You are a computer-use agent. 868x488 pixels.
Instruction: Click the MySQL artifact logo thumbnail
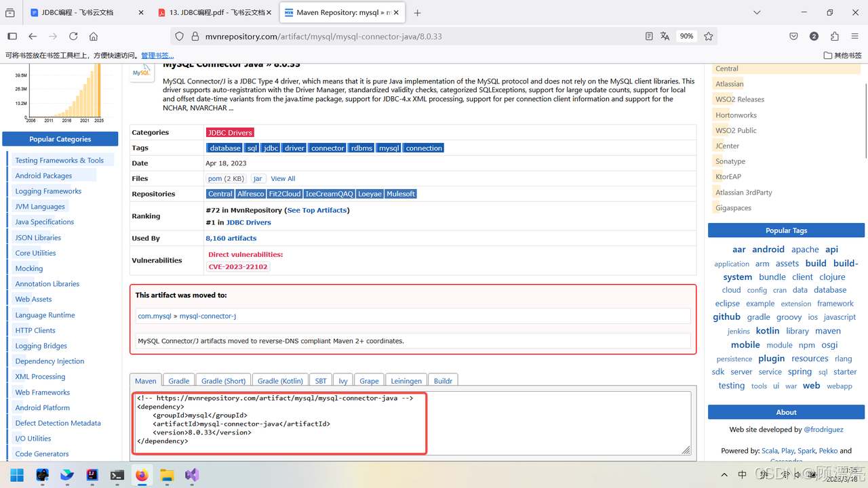coord(142,72)
